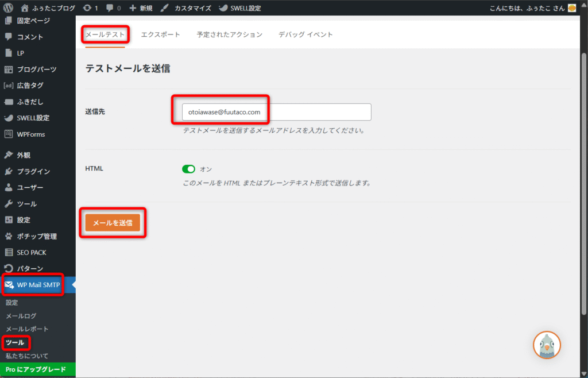Open the user avatar at top right
The height and width of the screenshot is (378, 588).
click(x=572, y=8)
